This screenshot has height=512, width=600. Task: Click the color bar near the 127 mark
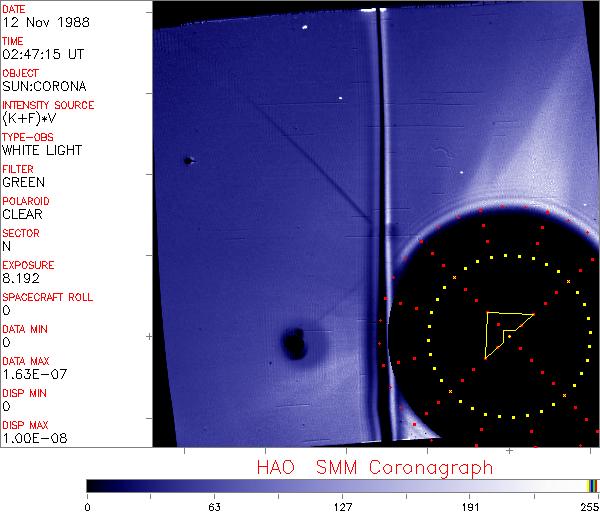click(x=342, y=485)
